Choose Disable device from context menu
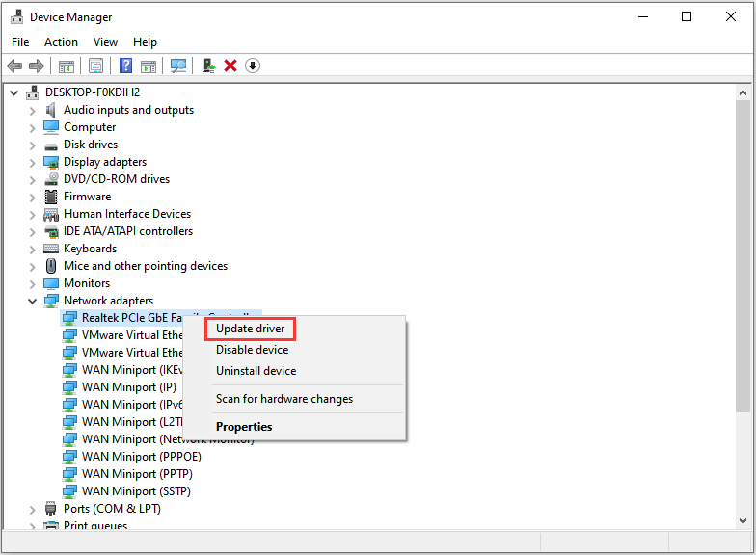Viewport: 756px width, 555px height. coord(253,350)
